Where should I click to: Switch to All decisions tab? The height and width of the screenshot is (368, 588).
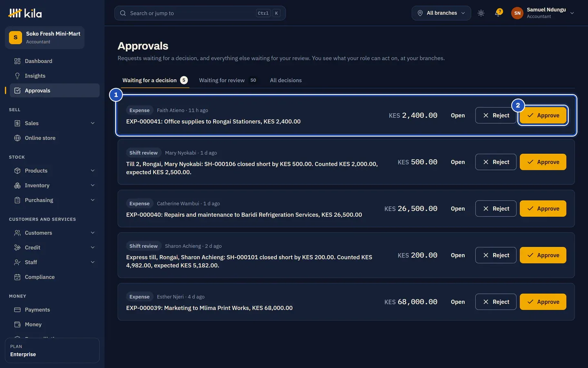point(286,80)
